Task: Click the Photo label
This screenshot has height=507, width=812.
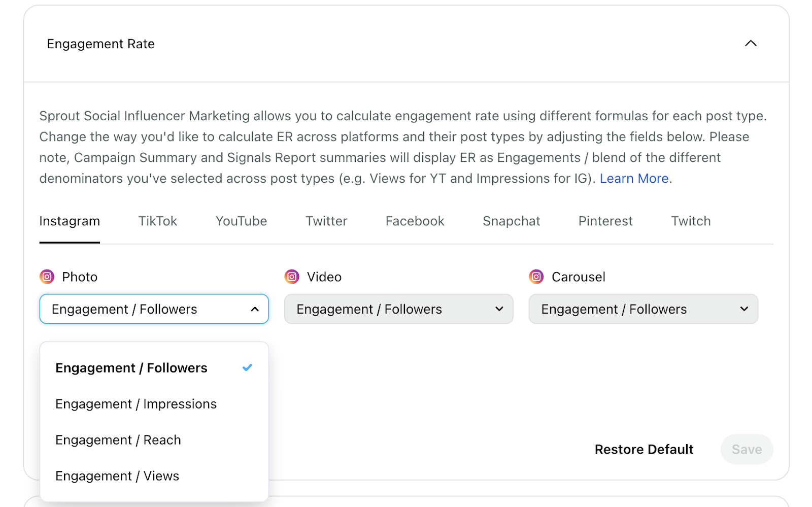Action: tap(80, 277)
